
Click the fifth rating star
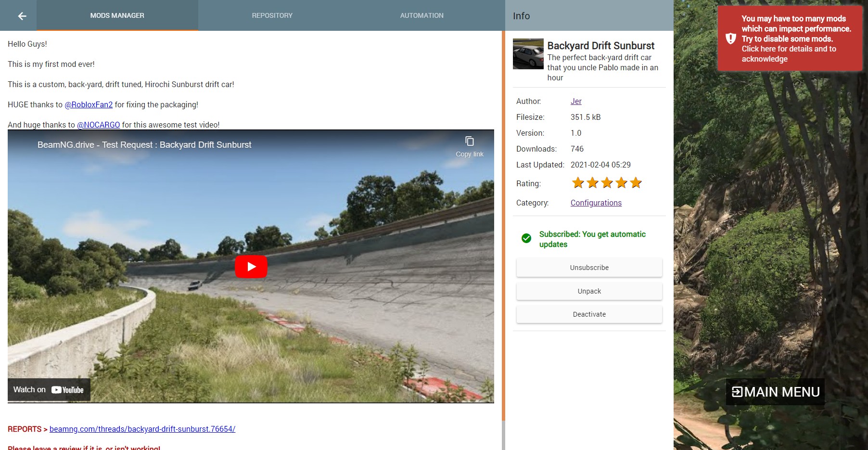pos(636,183)
